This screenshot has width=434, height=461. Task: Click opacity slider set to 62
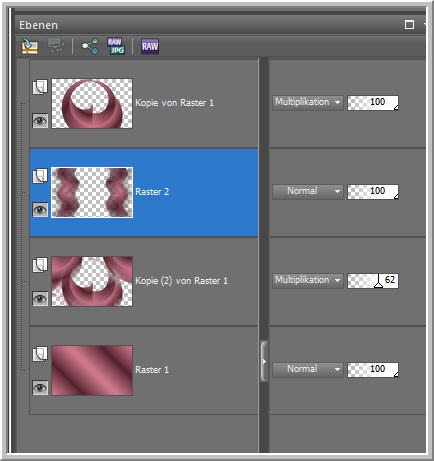pyautogui.click(x=373, y=280)
